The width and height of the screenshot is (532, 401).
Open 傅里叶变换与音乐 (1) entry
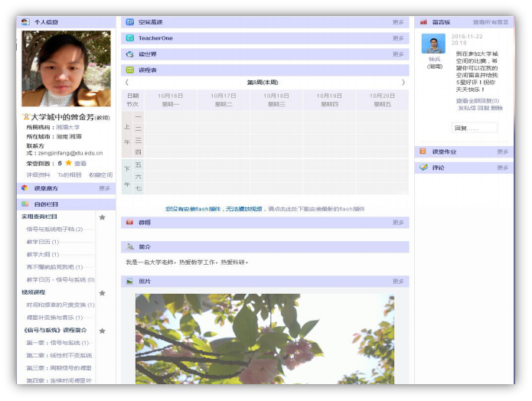tap(54, 318)
